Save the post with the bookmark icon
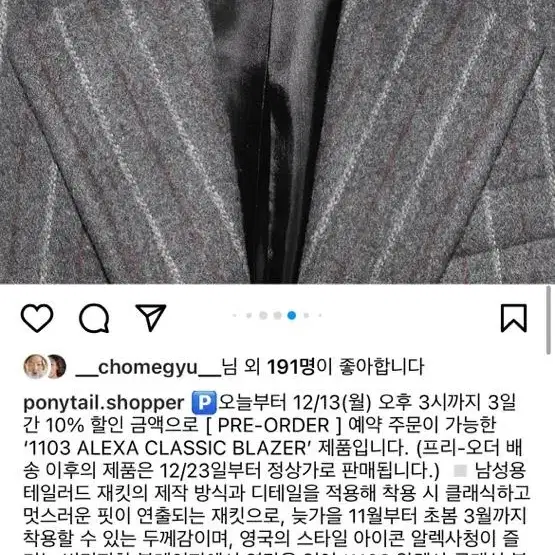 [514, 318]
